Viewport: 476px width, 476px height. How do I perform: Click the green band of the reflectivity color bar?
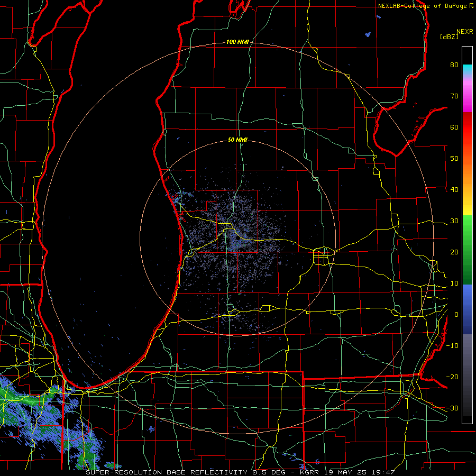pyautogui.click(x=467, y=250)
